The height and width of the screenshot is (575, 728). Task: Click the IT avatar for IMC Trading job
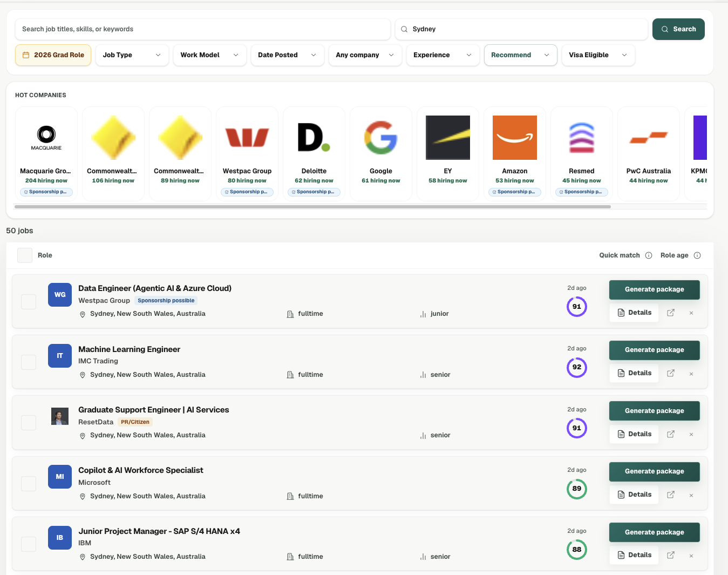tap(60, 356)
